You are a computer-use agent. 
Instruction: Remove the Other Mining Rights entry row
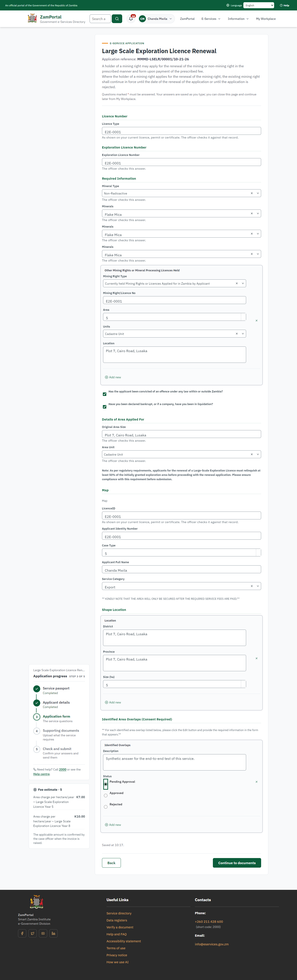click(x=256, y=321)
